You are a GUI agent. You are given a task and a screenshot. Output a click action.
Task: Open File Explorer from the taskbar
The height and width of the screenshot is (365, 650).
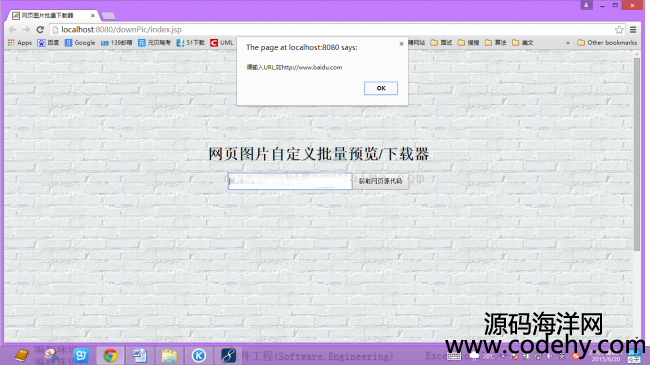tap(169, 355)
